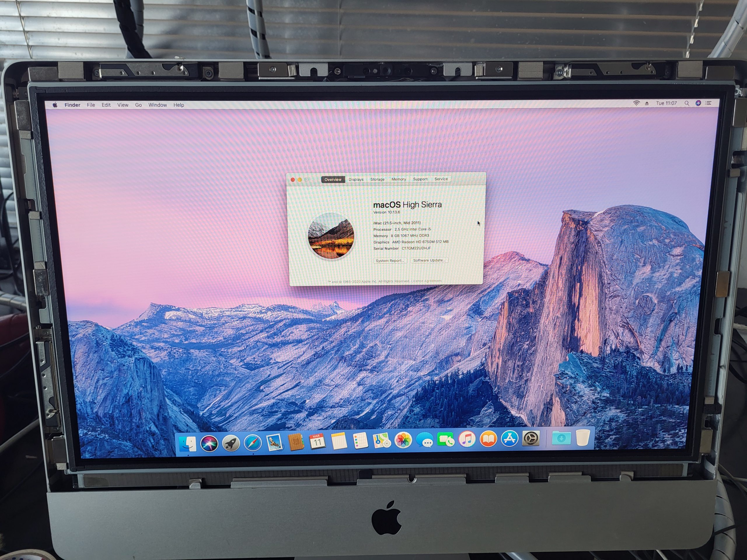This screenshot has width=747, height=560.
Task: Click the Software Update button
Action: point(429,260)
